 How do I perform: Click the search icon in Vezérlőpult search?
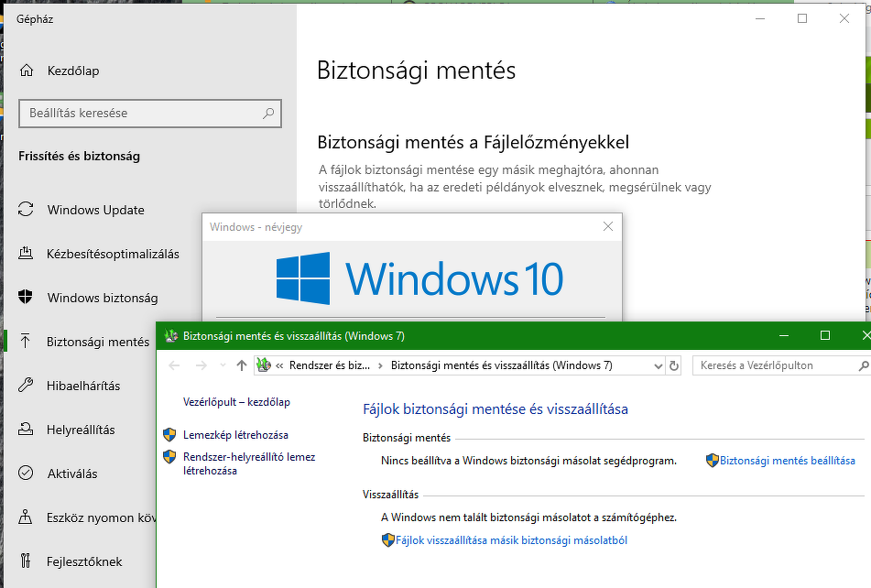[x=864, y=366]
